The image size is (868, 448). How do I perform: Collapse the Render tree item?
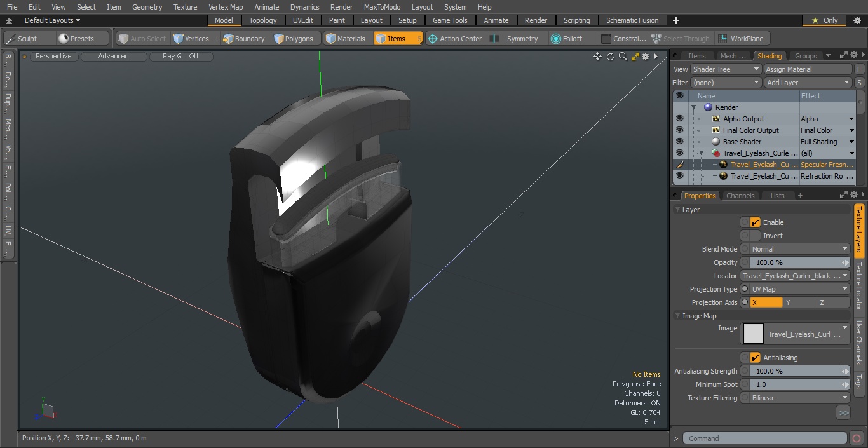coord(694,107)
